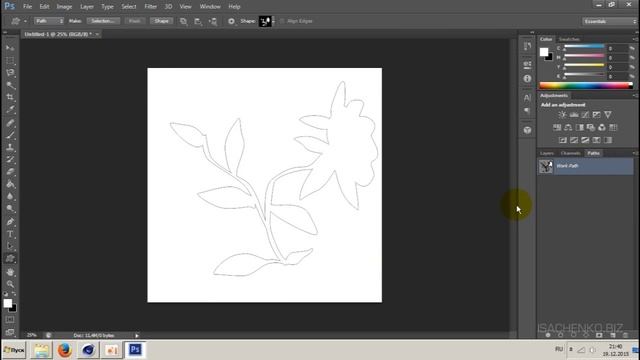Select the Magic Wand tool
The height and width of the screenshot is (360, 640).
(10, 85)
